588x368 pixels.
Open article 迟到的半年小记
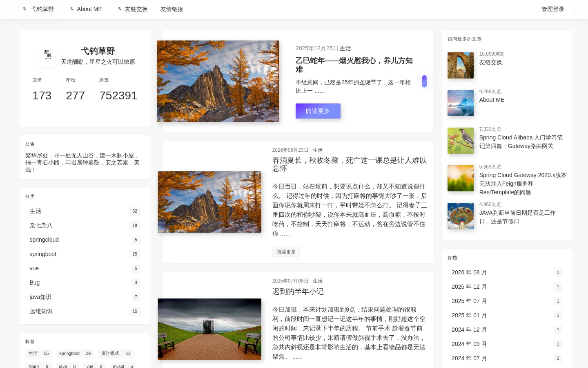pos(298,292)
